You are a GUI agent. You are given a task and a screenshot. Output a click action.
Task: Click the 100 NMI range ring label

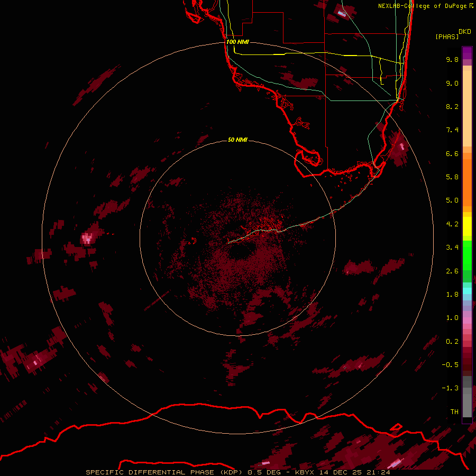click(237, 42)
